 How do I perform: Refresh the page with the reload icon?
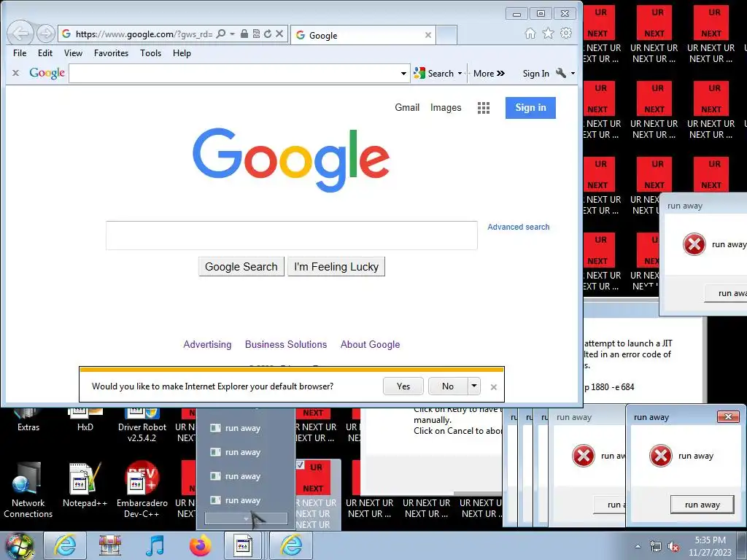[x=268, y=34]
